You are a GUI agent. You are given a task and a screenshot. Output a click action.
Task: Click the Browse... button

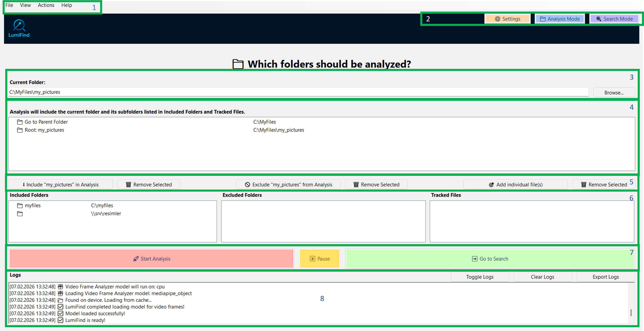tap(614, 93)
